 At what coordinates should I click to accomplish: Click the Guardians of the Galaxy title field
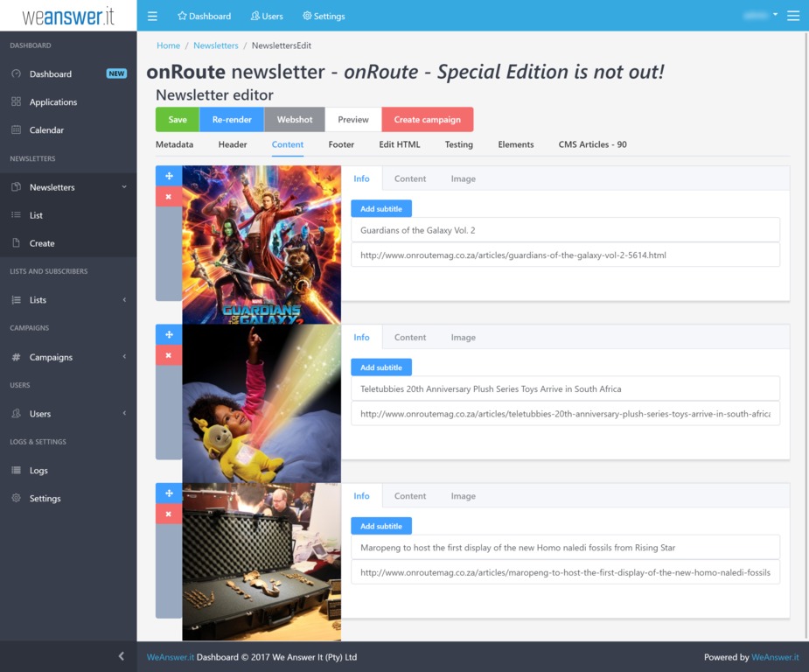coord(565,230)
